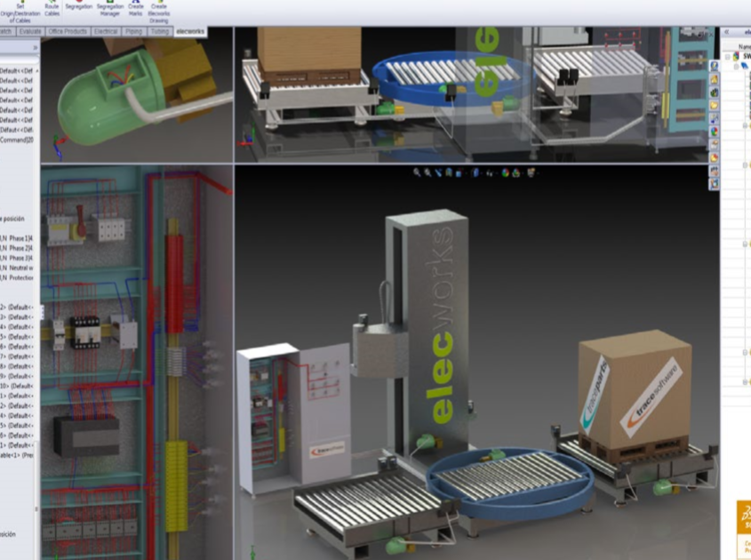Open Hide/Show Items glasses icon
The height and width of the screenshot is (560, 751).
pos(490,173)
